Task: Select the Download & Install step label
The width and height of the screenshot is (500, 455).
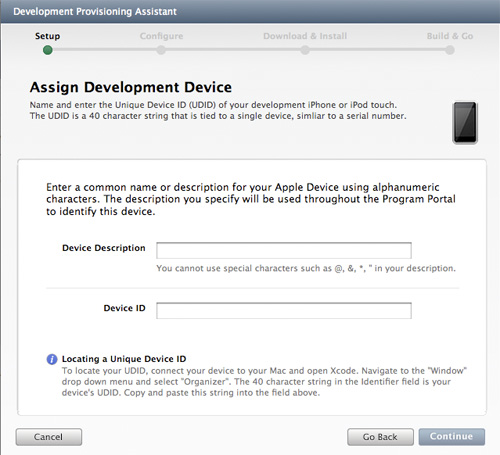Action: coord(305,36)
